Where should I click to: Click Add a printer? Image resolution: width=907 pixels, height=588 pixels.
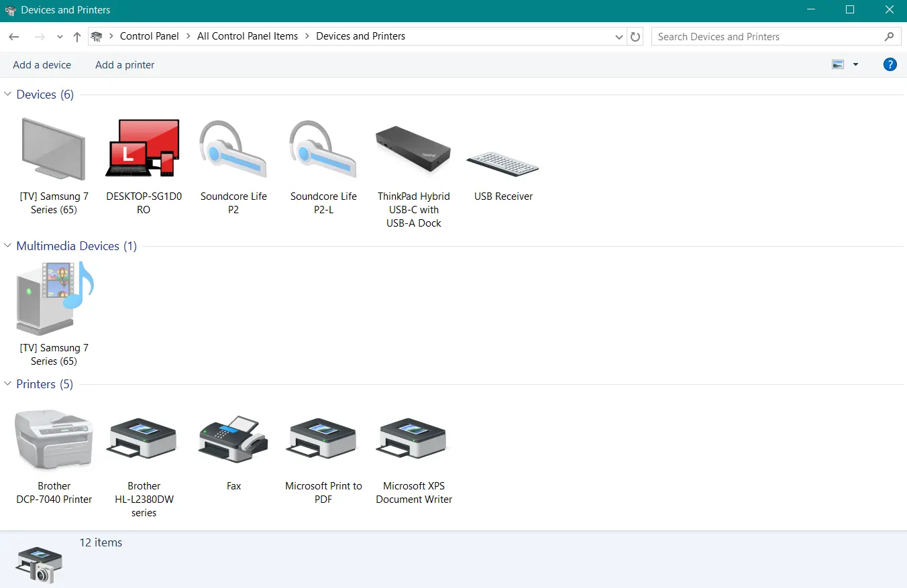[125, 65]
